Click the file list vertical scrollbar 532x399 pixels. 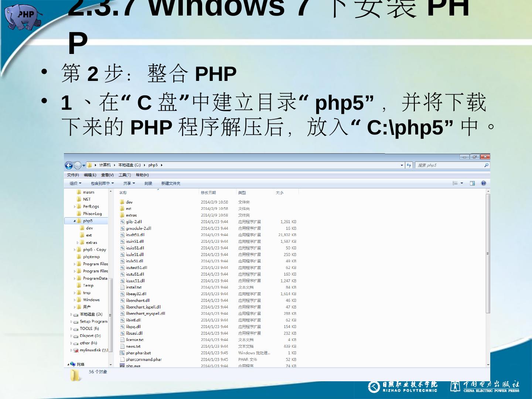click(488, 253)
